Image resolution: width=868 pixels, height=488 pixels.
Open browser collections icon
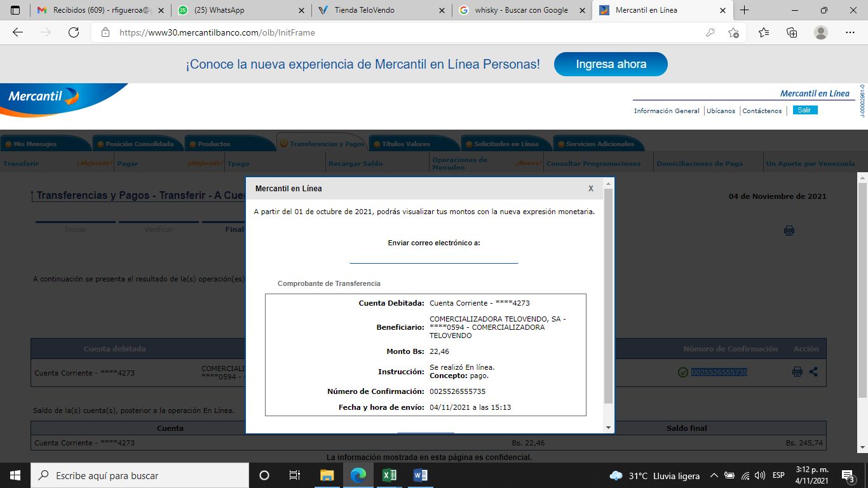792,32
